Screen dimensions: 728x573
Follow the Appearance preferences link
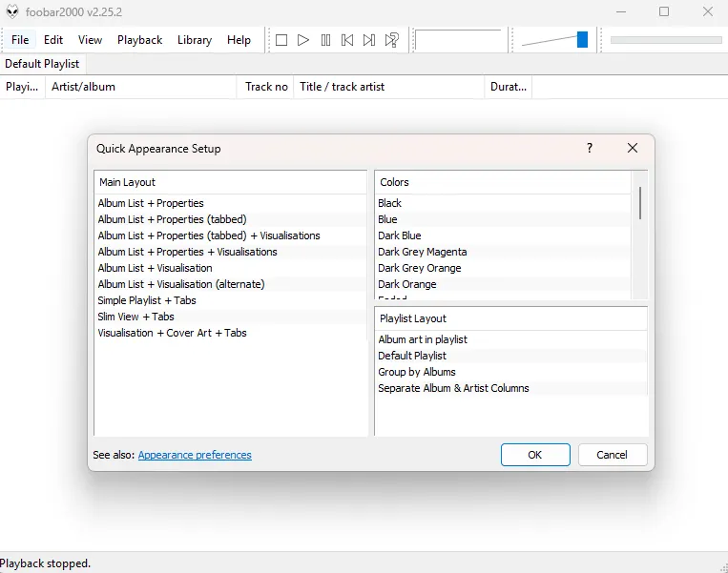pyautogui.click(x=195, y=455)
